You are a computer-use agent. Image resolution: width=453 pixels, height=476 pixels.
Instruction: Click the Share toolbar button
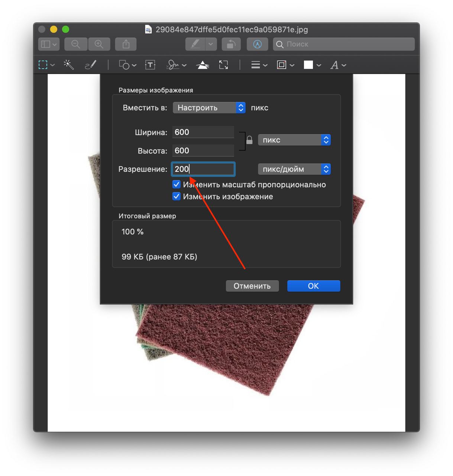click(x=126, y=44)
